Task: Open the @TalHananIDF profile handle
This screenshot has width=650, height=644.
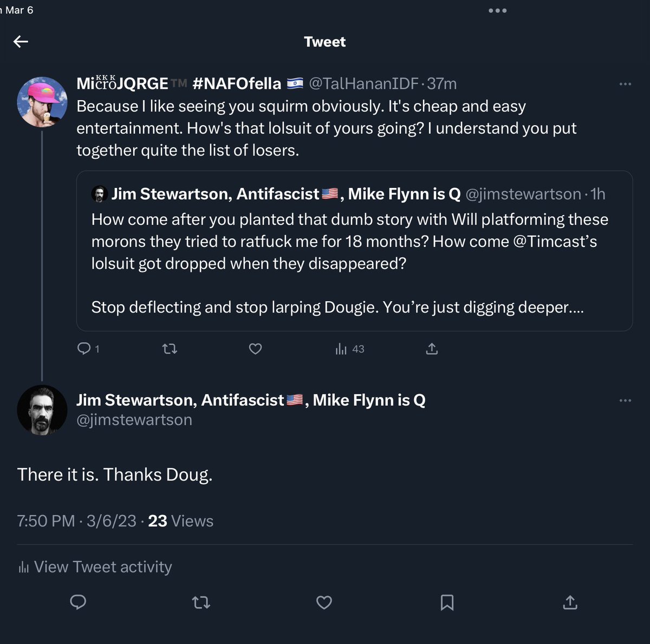Action: [x=363, y=84]
